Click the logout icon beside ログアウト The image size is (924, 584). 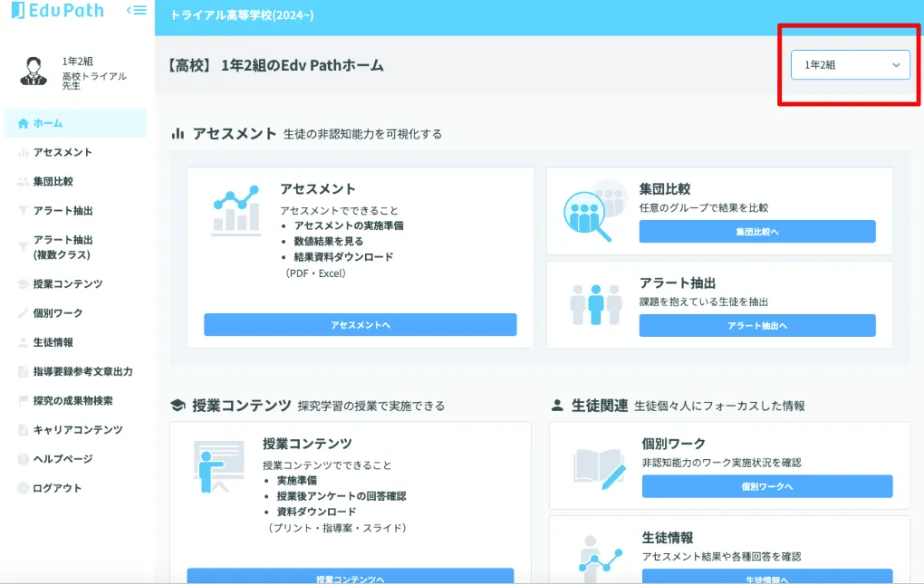(x=23, y=488)
